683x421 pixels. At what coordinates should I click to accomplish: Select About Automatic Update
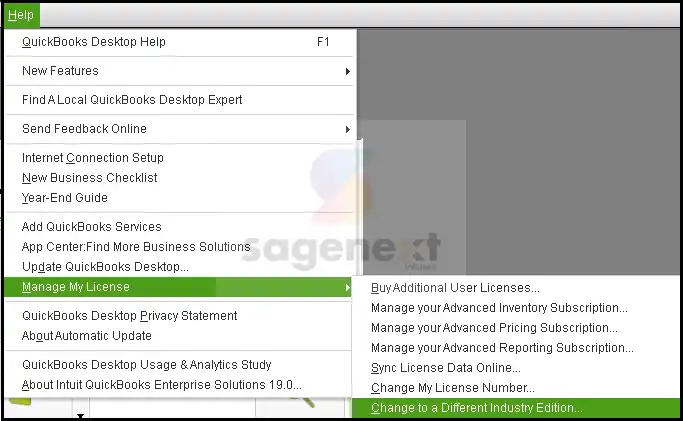pyautogui.click(x=178, y=336)
